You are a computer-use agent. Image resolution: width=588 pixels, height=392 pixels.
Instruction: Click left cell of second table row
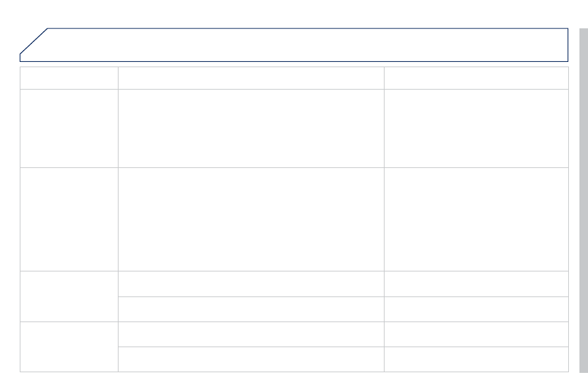tap(69, 128)
